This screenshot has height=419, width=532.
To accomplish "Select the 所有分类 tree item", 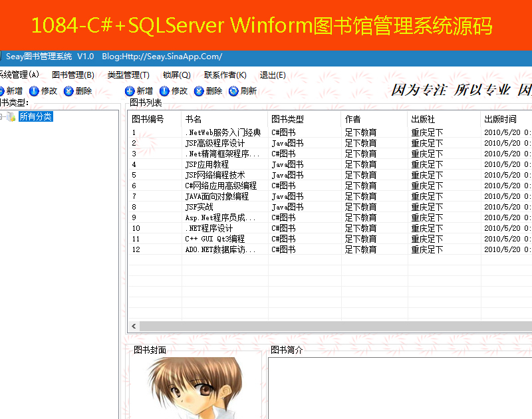I will (35, 117).
